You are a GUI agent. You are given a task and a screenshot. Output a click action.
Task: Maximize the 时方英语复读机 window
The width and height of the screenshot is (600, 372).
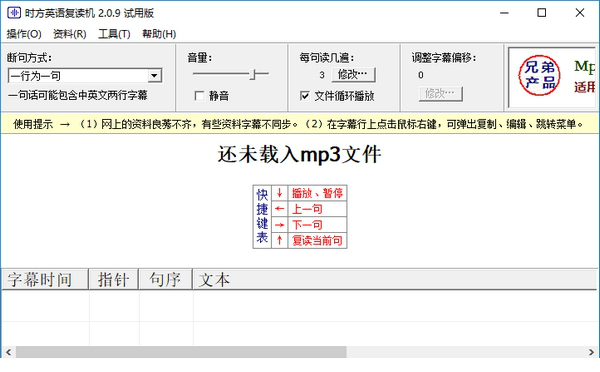[x=541, y=13]
